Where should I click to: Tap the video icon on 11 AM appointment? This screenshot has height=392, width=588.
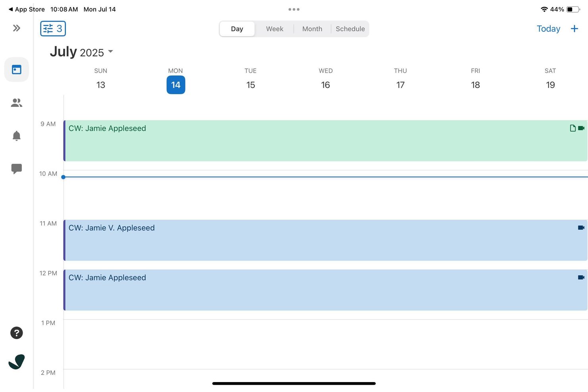581,228
